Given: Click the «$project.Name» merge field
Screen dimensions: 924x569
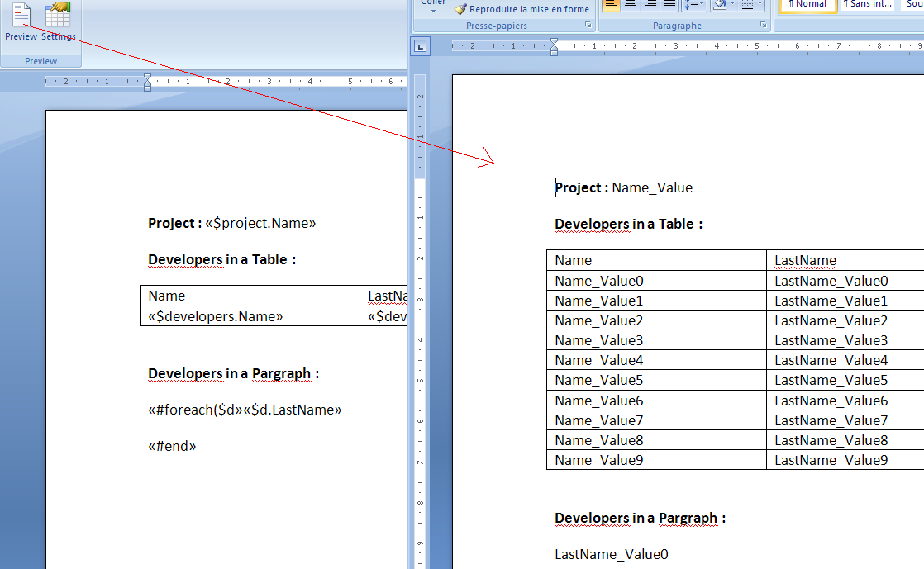Looking at the screenshot, I should pos(260,223).
